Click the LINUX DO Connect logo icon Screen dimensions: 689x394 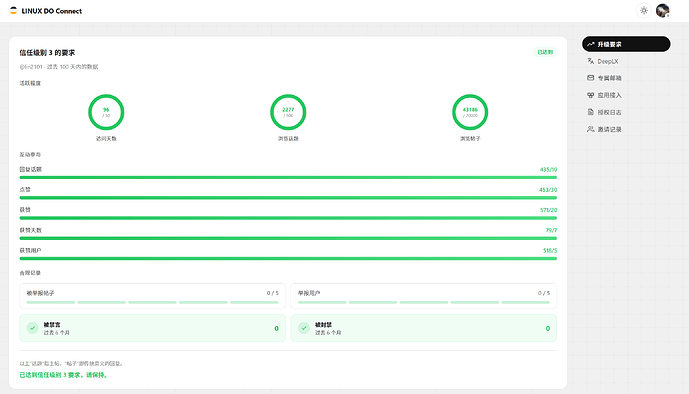tap(14, 11)
